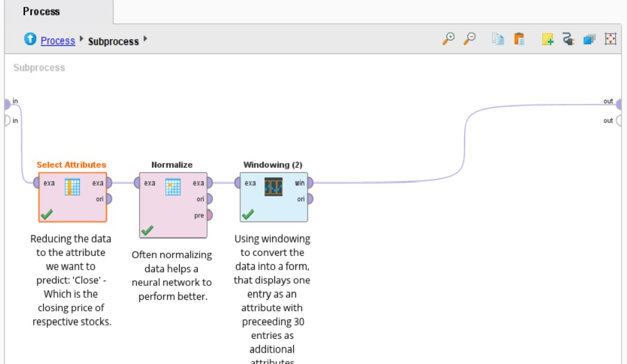Click the Select Attributes operator title
This screenshot has width=627, height=364.
point(71,165)
